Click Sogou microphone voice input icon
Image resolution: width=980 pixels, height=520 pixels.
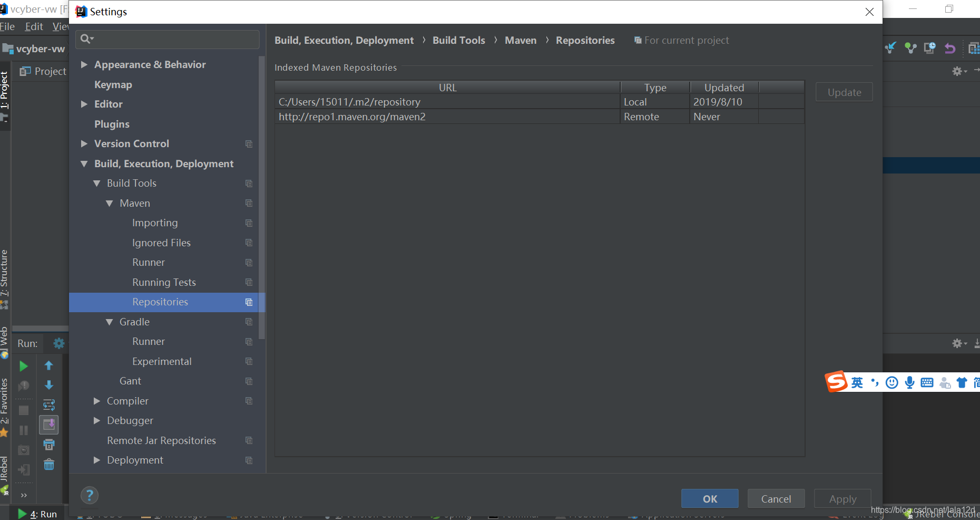[909, 383]
